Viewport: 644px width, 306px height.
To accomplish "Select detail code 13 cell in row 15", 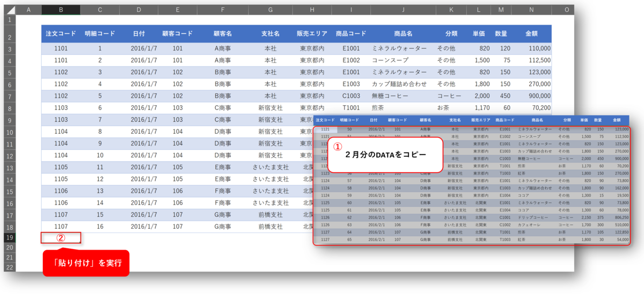I will pyautogui.click(x=100, y=191).
